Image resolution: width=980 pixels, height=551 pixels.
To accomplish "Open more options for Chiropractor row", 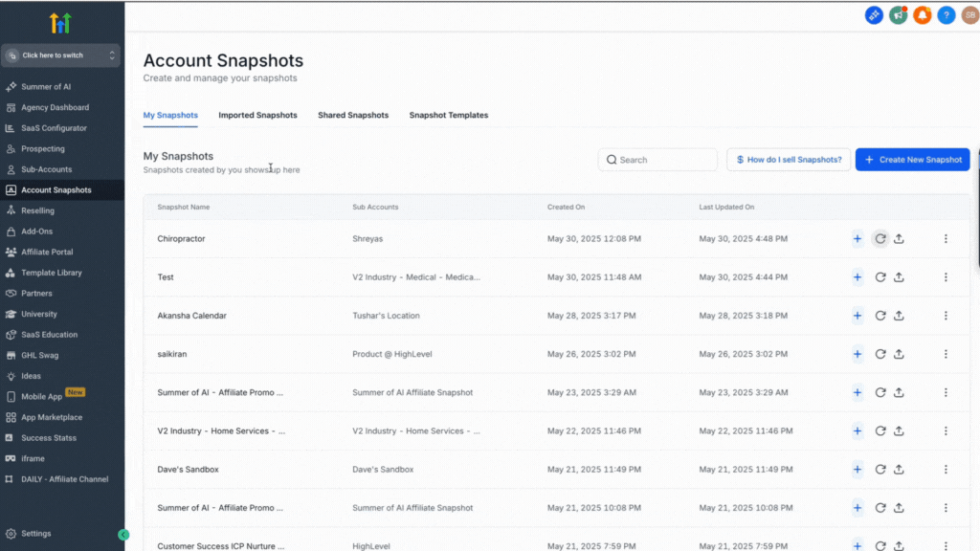I will 946,238.
